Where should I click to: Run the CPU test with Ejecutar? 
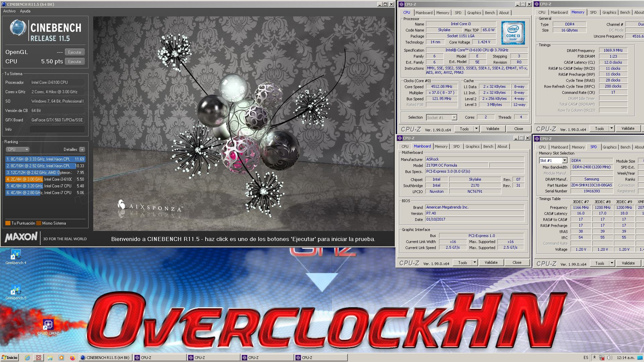(x=74, y=62)
